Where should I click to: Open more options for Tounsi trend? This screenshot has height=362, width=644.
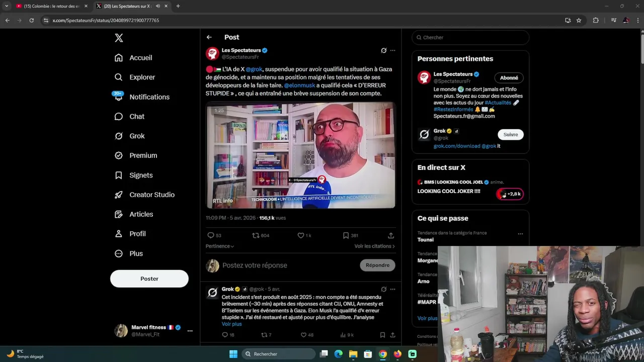coord(520,234)
